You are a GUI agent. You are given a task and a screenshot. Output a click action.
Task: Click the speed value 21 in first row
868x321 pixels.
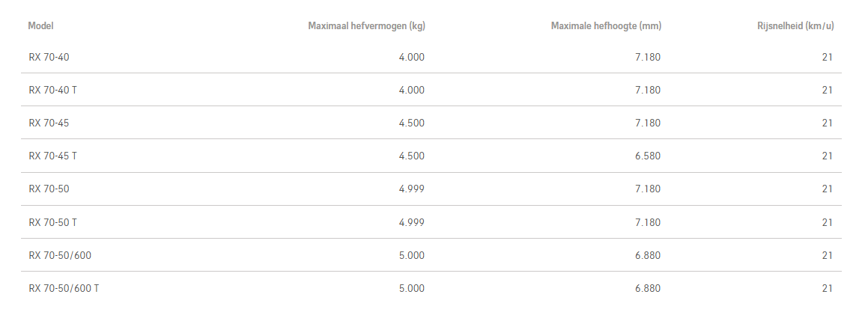(827, 57)
